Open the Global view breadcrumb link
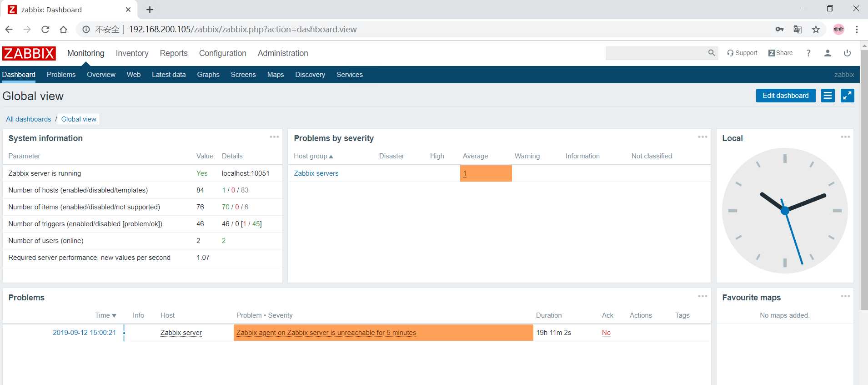868x385 pixels. click(79, 119)
